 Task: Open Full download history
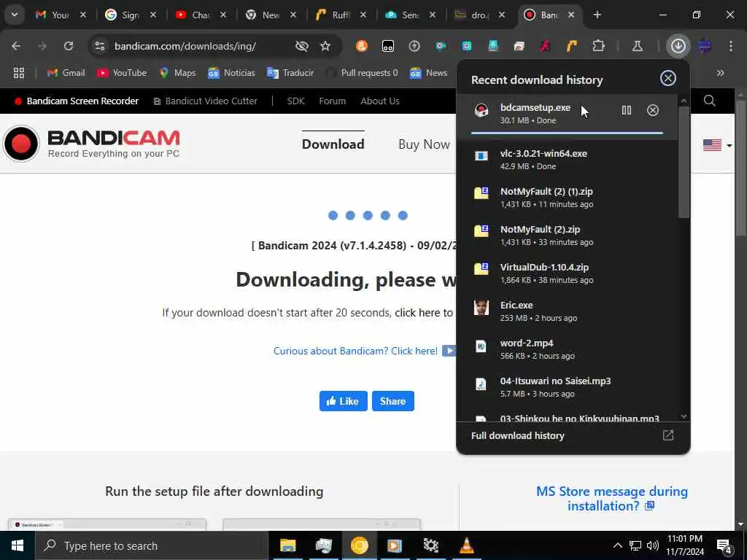(x=573, y=435)
